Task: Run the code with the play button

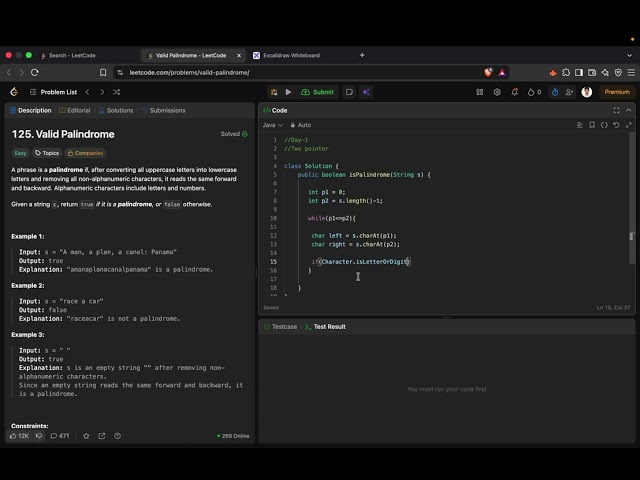Action: pyautogui.click(x=288, y=92)
